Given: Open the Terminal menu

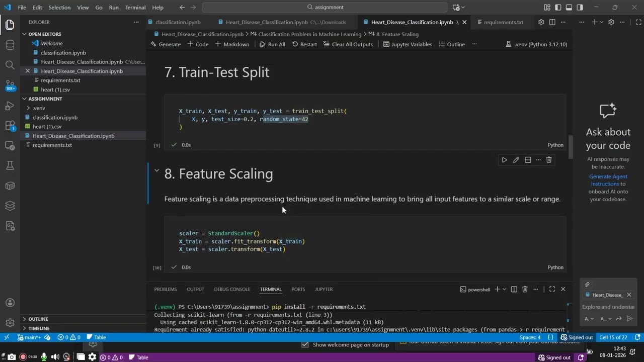Looking at the screenshot, I should tap(135, 8).
